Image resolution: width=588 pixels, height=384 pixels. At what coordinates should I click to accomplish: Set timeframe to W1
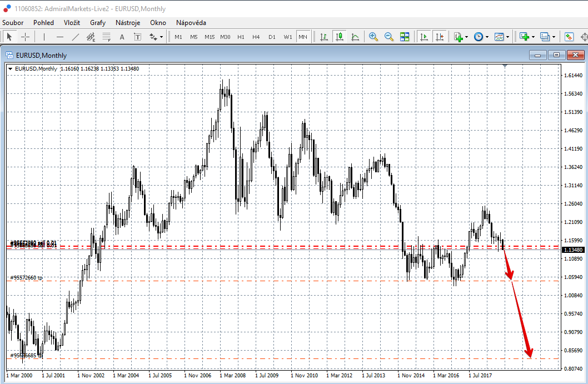[x=288, y=37]
